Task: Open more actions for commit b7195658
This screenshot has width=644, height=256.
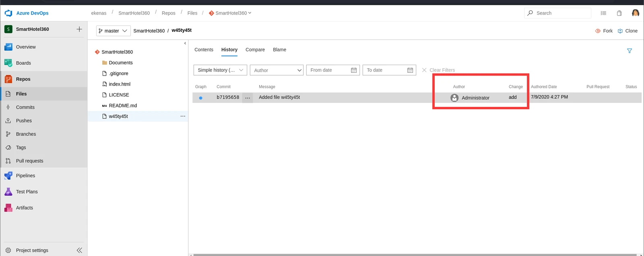Action: (248, 98)
